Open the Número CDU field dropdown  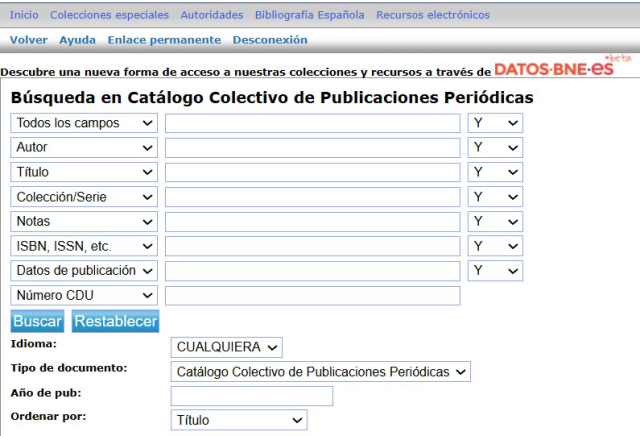[84, 296]
